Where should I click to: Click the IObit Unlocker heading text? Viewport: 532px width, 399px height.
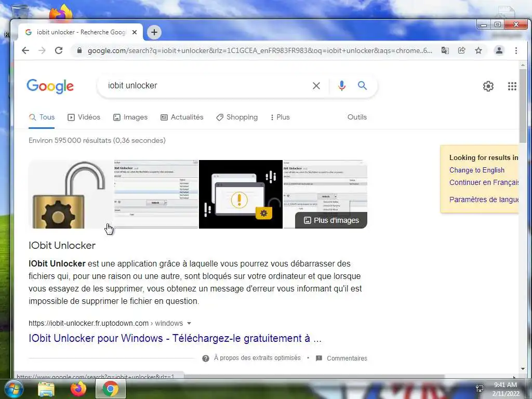tap(62, 245)
